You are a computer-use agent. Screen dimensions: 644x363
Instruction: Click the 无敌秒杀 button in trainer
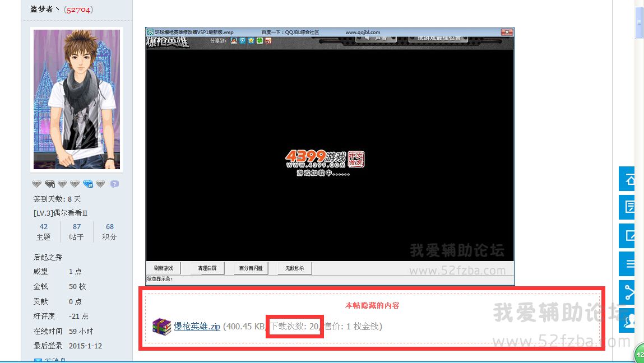point(294,268)
